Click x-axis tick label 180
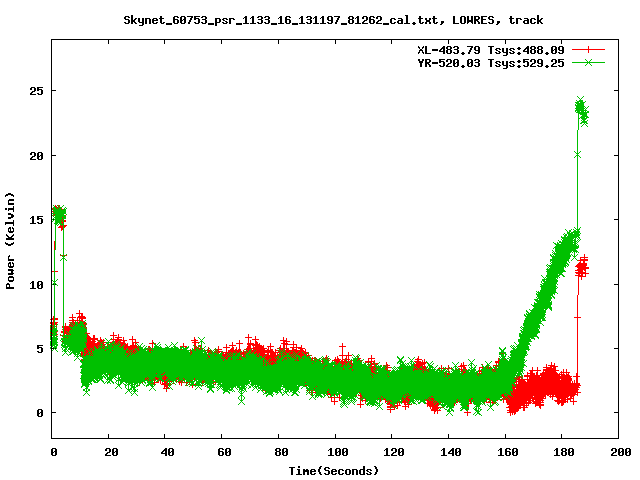640x480 pixels. tap(564, 452)
